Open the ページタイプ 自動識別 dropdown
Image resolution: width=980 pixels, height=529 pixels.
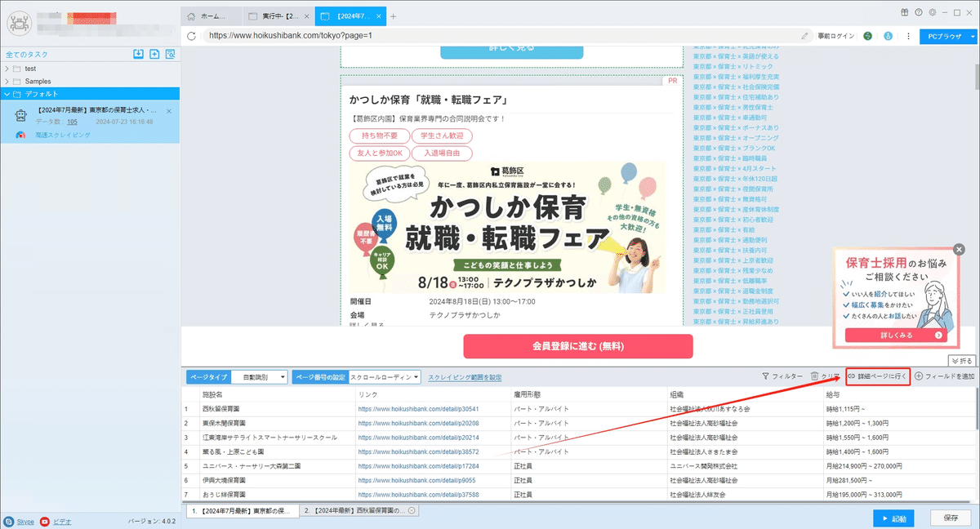click(258, 377)
